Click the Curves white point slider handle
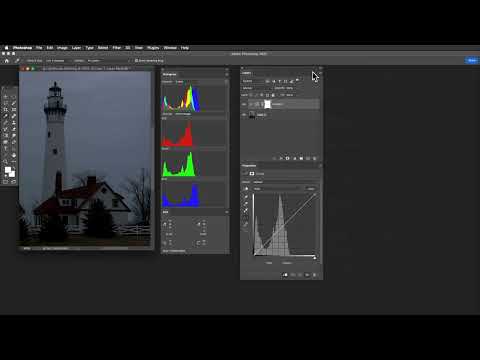 pos(314,257)
